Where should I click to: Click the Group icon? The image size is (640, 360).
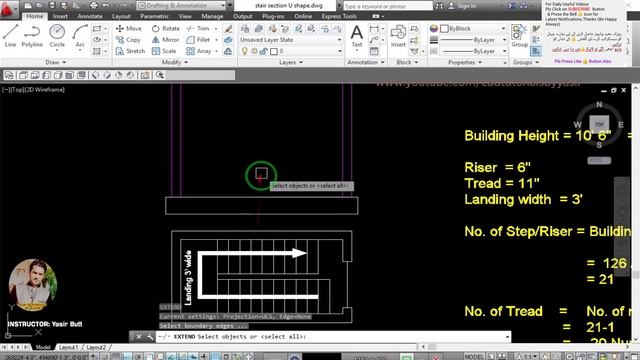pos(519,36)
